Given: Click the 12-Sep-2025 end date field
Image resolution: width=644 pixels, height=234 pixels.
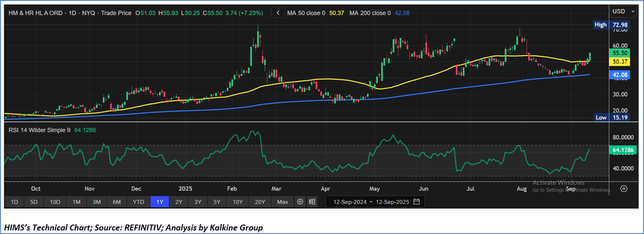Looking at the screenshot, I should pos(392,202).
